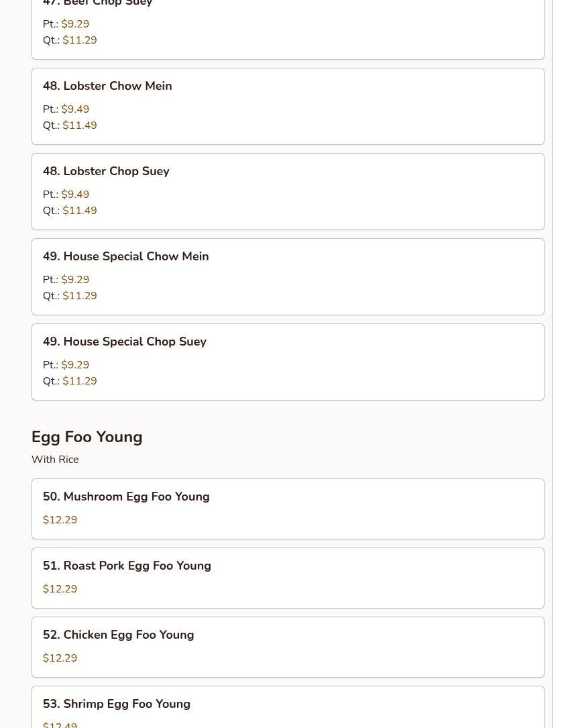Click Chicken Egg Foo Young $12.29 price
Viewport: 566px width, 728px height.
(60, 658)
